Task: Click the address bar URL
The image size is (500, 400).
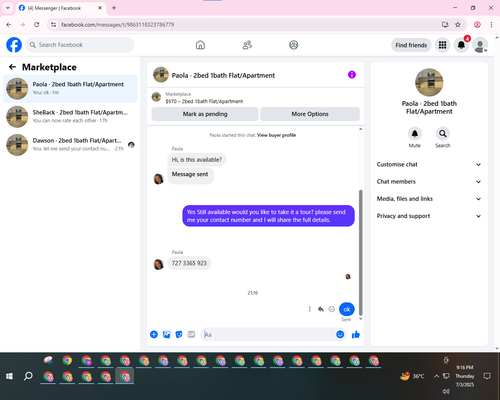Action: click(117, 24)
